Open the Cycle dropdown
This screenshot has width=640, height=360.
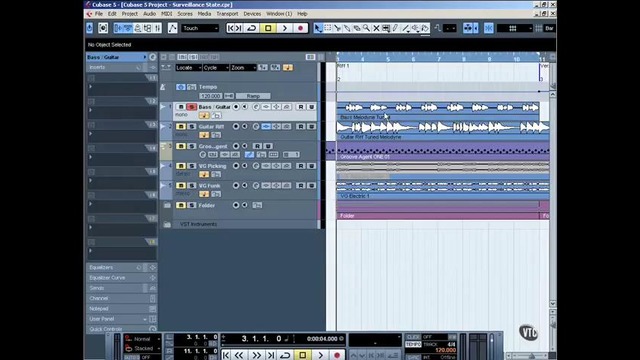pyautogui.click(x=216, y=68)
